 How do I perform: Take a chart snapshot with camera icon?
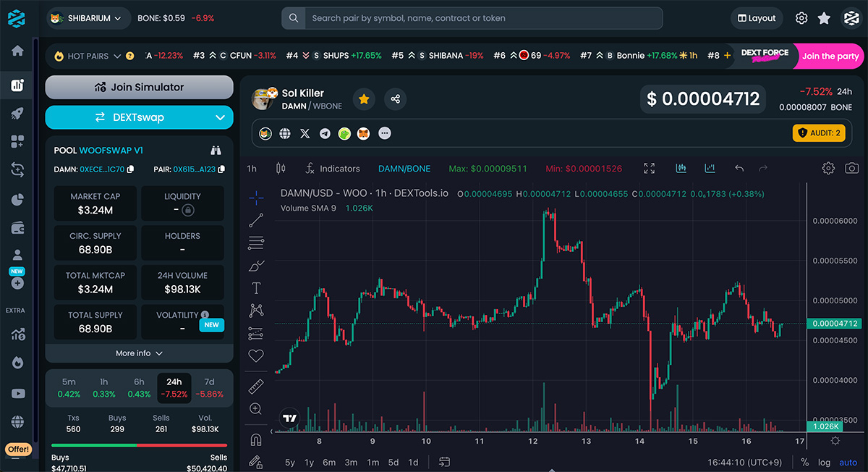[852, 168]
